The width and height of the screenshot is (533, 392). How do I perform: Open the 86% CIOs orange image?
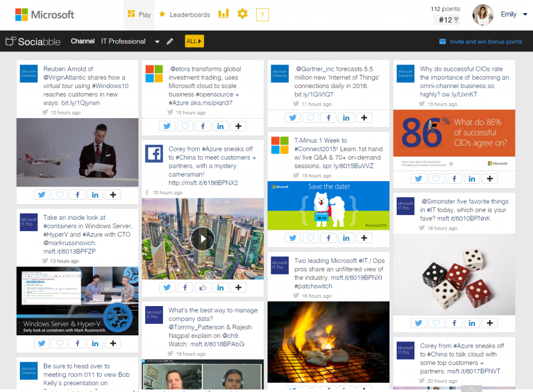pyautogui.click(x=454, y=140)
